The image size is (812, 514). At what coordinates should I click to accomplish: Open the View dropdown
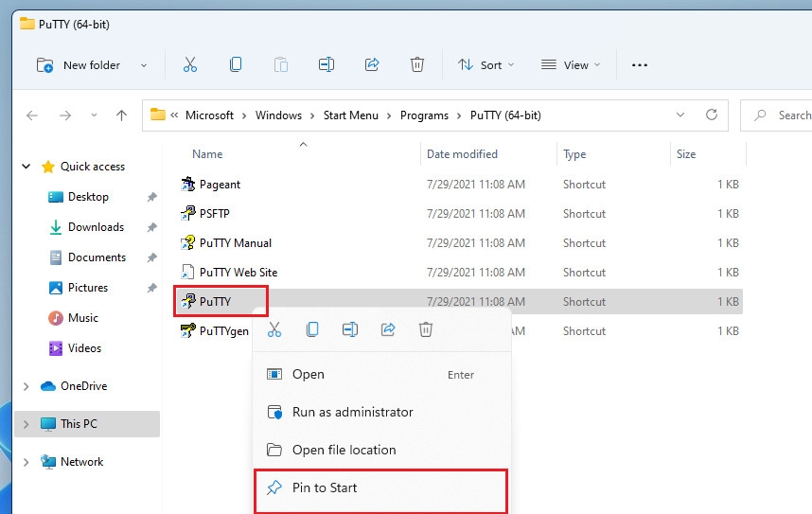pos(570,64)
